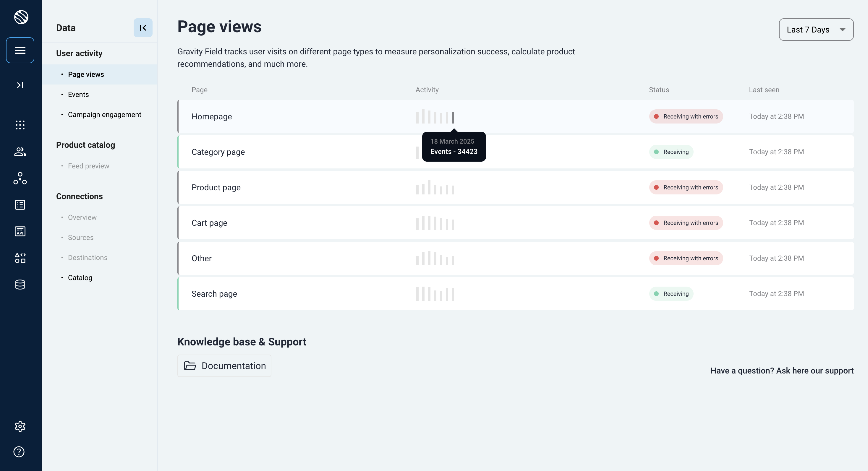The width and height of the screenshot is (868, 471).
Task: Open the audiences people icon
Action: (20, 152)
